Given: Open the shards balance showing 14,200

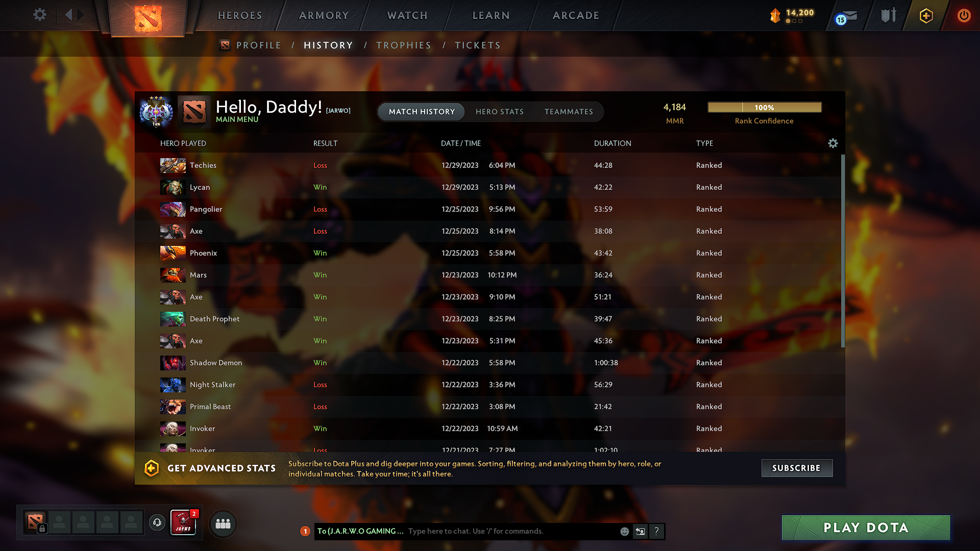Looking at the screenshot, I should click(792, 15).
